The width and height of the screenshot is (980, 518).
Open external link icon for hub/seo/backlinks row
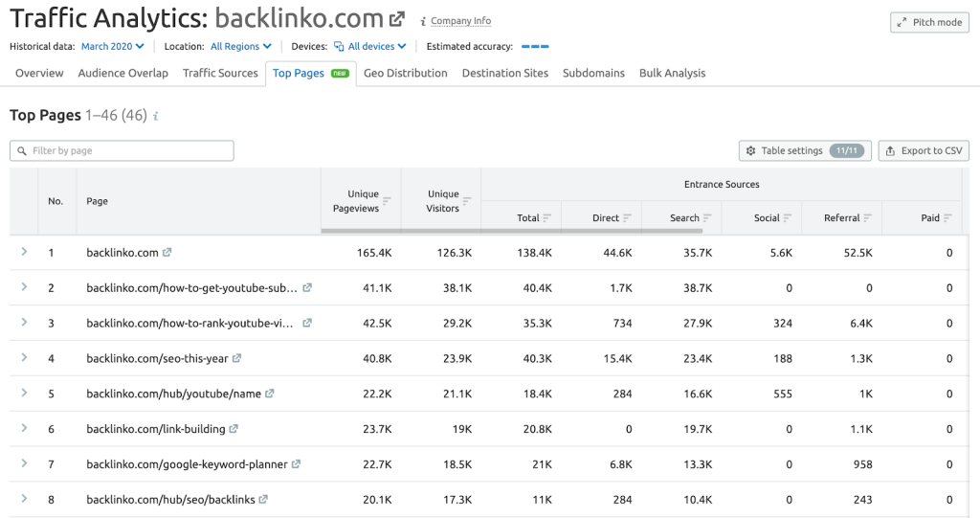[x=263, y=499]
